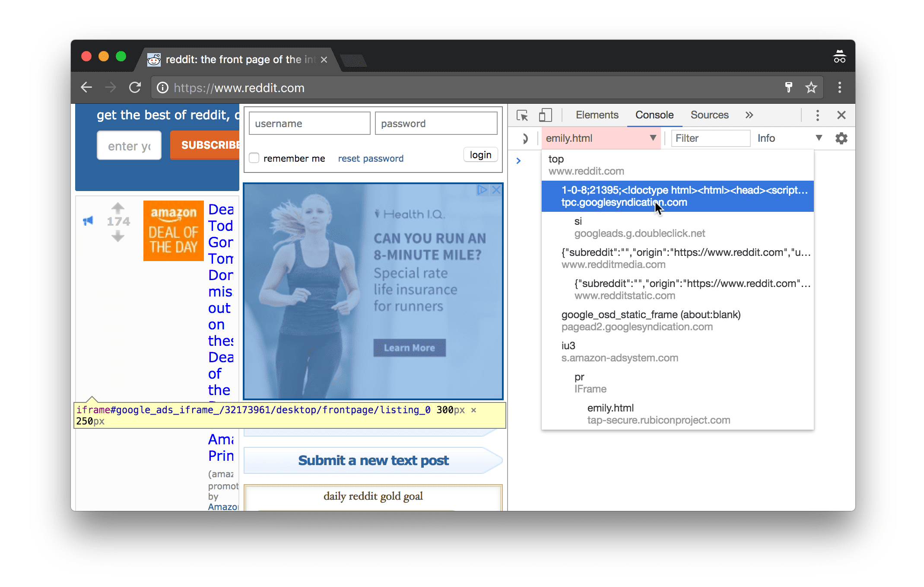Viewport: 924px width, 587px height.
Task: Toggle the remember me checkbox
Action: pos(254,158)
